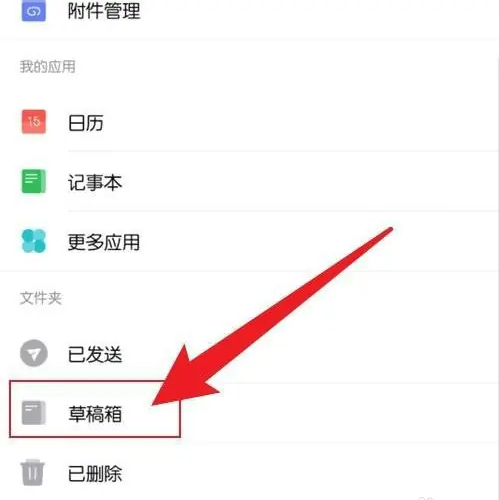Select the 我的应用 section header

pos(48,67)
